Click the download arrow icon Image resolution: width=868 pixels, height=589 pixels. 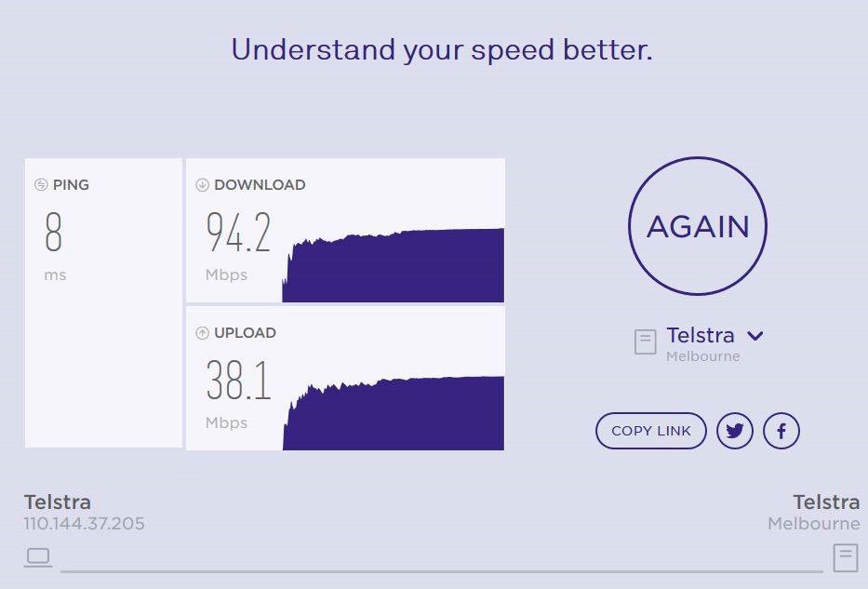point(202,185)
